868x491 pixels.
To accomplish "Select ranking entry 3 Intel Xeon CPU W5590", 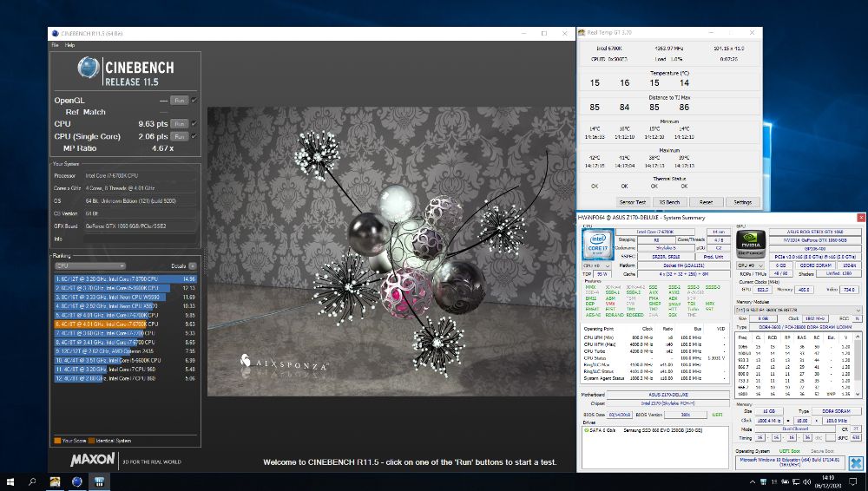I will pyautogui.click(x=125, y=297).
